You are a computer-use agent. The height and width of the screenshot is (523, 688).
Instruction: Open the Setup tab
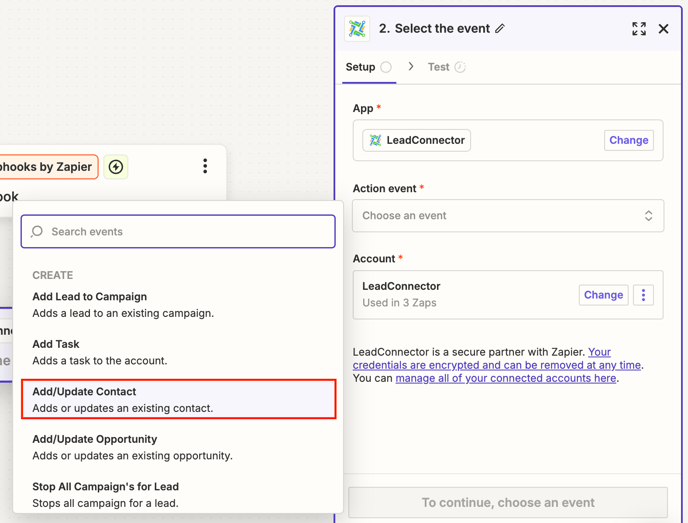point(369,67)
